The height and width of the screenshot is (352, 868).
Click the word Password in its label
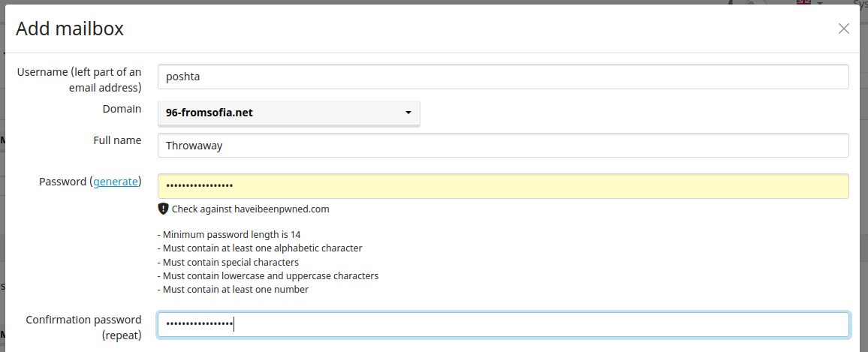pyautogui.click(x=62, y=182)
